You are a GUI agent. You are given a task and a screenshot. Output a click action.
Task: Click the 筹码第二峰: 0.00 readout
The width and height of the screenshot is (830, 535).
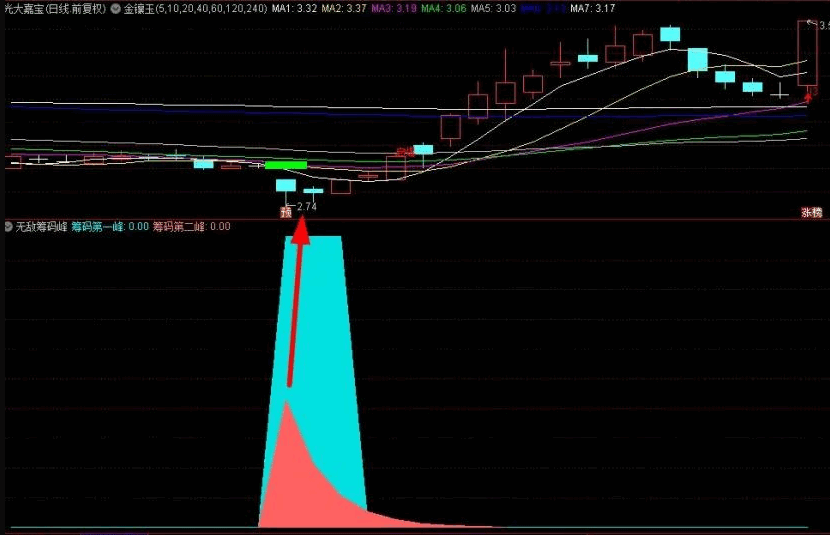[x=192, y=226]
